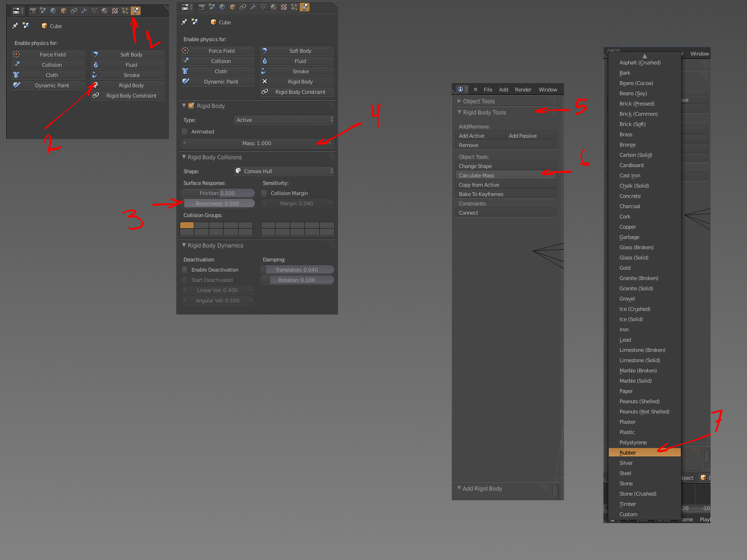Uncheck the Rigid Body panel checkbox
747x560 pixels.
tap(191, 105)
